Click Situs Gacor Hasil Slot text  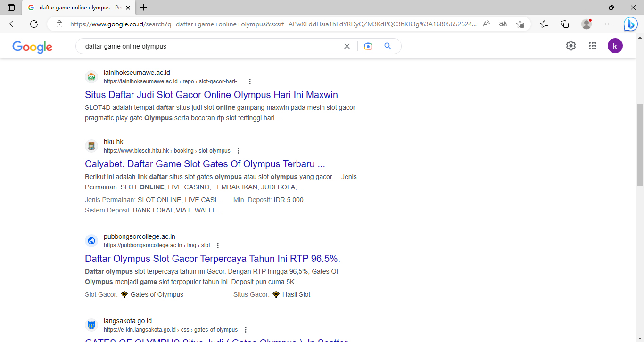[272, 294]
